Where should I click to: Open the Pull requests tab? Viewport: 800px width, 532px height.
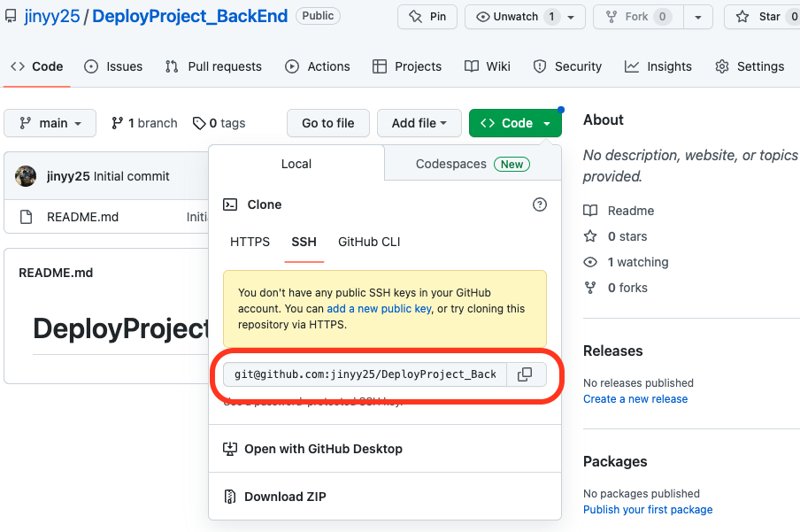click(x=213, y=66)
